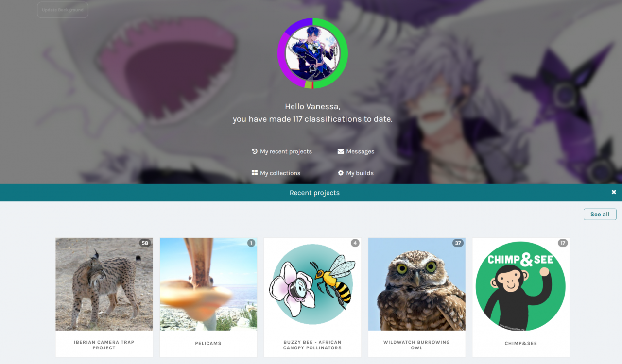This screenshot has width=622, height=364.
Task: Open the Pelicams project card
Action: [x=208, y=297]
